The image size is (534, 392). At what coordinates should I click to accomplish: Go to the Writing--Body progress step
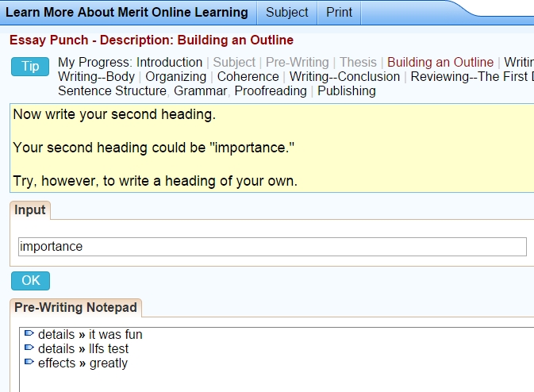[96, 77]
